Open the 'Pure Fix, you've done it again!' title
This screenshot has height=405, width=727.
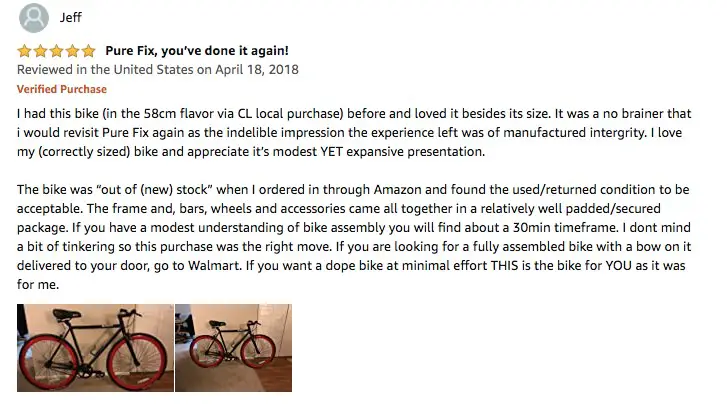[197, 51]
